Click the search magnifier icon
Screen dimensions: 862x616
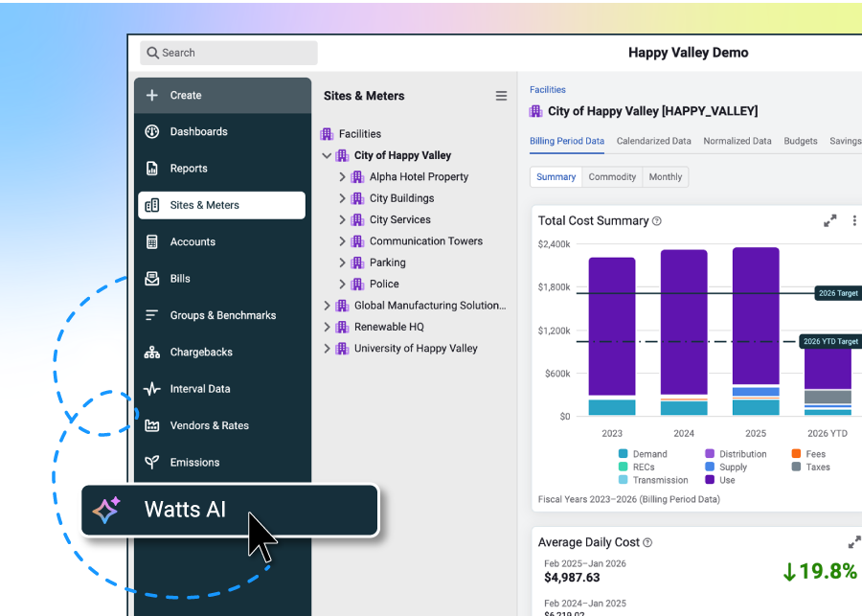[x=153, y=53]
